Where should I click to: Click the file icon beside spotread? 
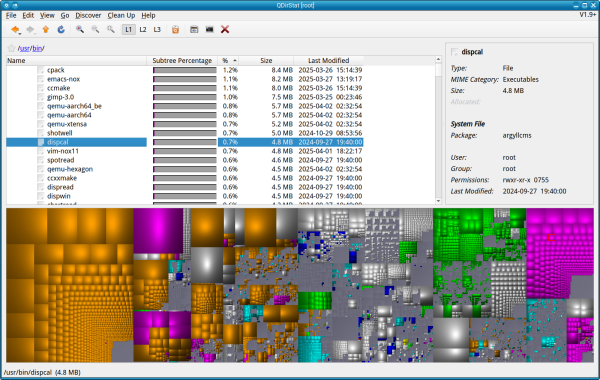[x=41, y=160]
